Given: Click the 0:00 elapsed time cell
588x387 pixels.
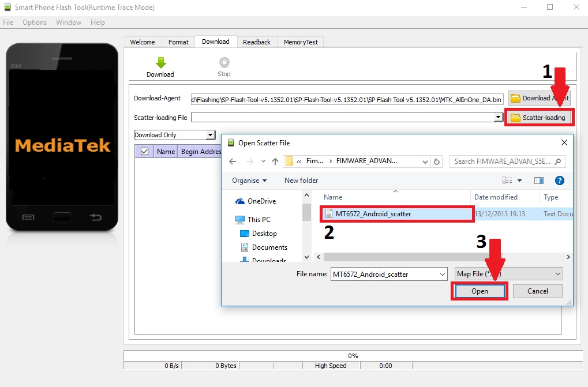Looking at the screenshot, I should tap(385, 366).
